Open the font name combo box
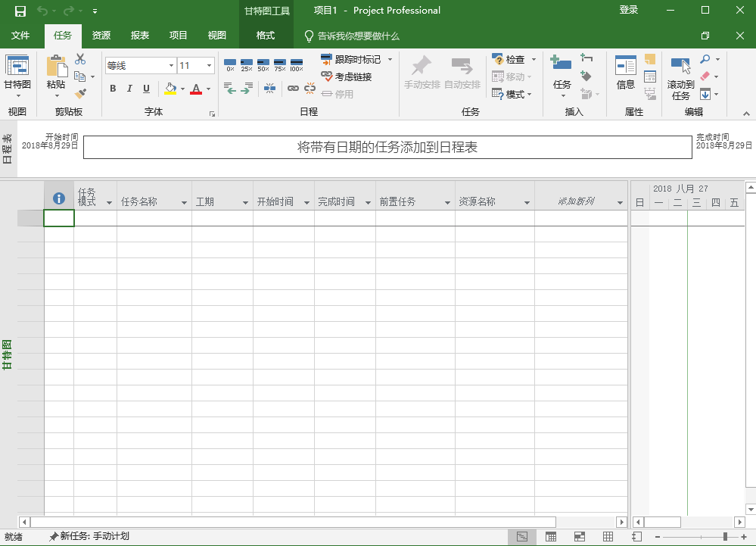The image size is (756, 546). (x=140, y=66)
